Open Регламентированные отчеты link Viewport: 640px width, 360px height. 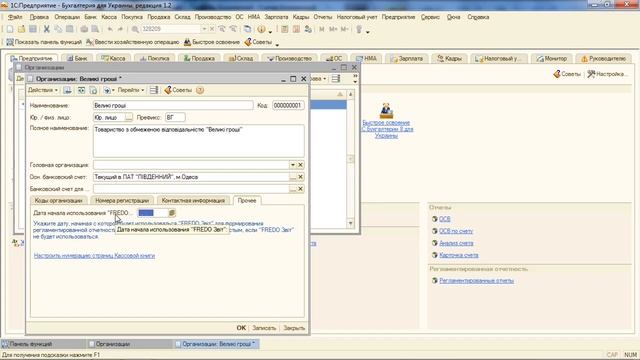pyautogui.click(x=476, y=280)
